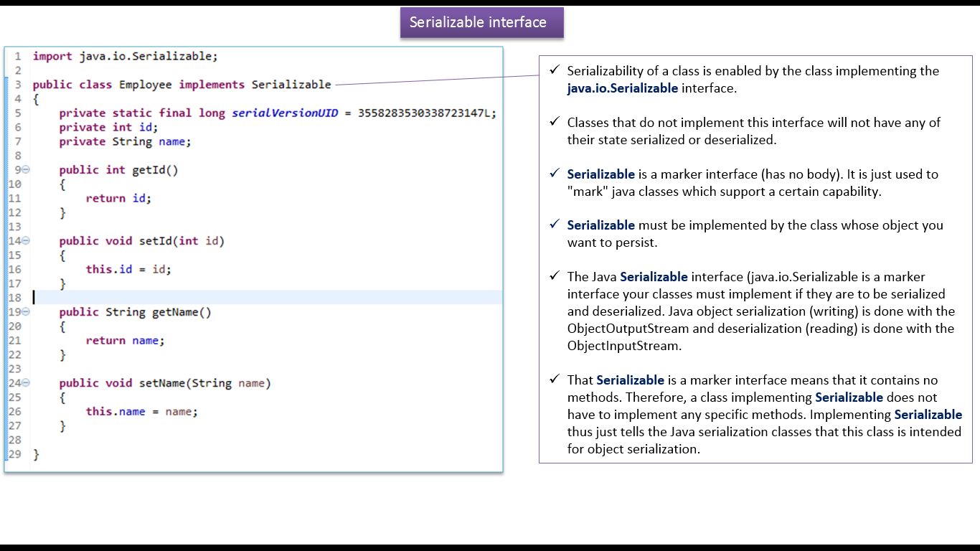
Task: Click line number 29 in the gutter
Action: tap(14, 454)
